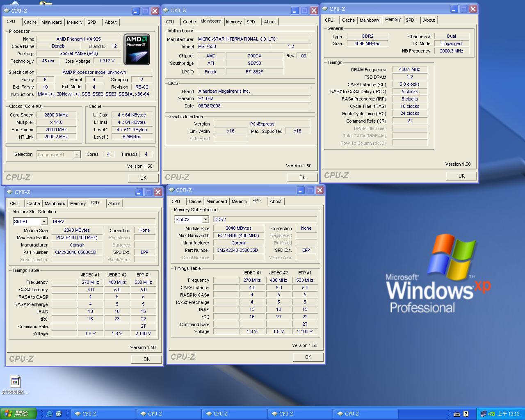Click OK in the Motherboard window

(x=302, y=177)
